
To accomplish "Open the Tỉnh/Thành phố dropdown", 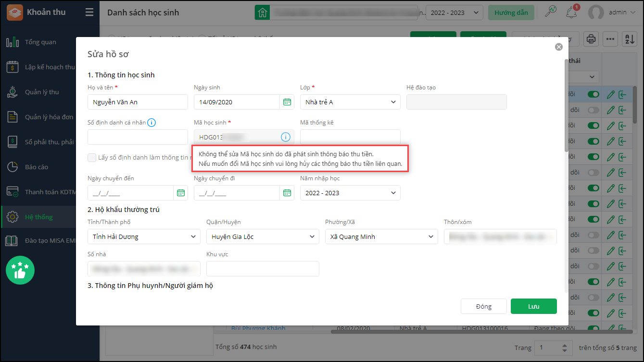I will coord(144,237).
